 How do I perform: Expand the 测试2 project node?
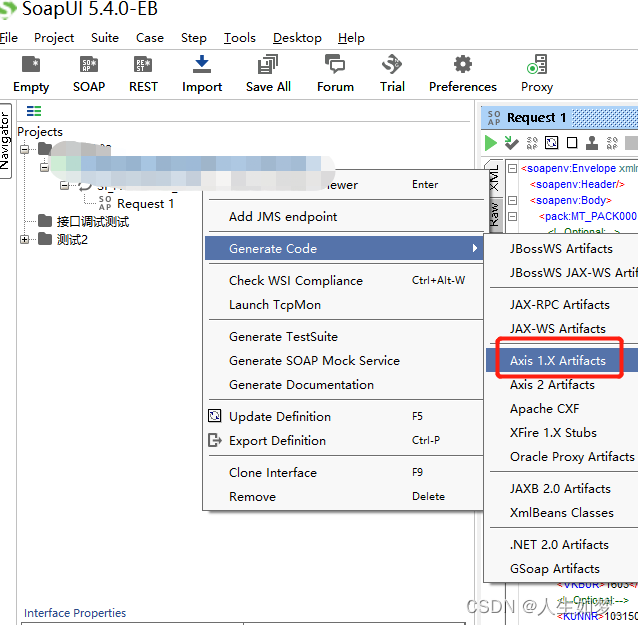[x=24, y=239]
